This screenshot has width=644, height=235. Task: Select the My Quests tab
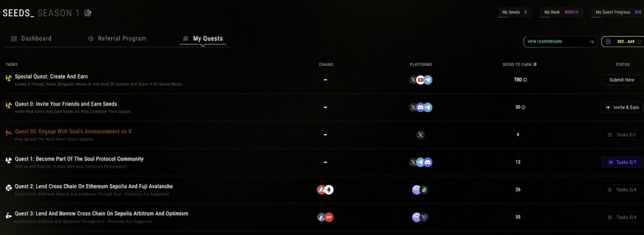(x=203, y=39)
